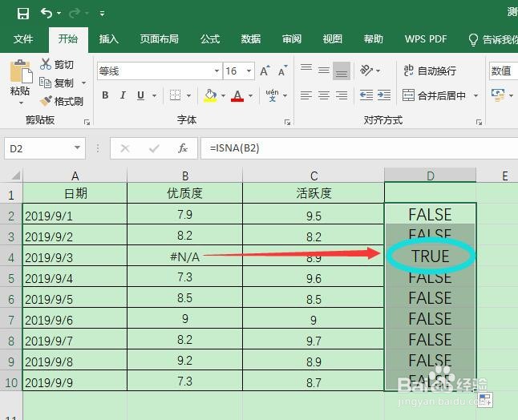The height and width of the screenshot is (420, 518).
Task: Click the wén phonetic guide icon
Action: pyautogui.click(x=272, y=95)
